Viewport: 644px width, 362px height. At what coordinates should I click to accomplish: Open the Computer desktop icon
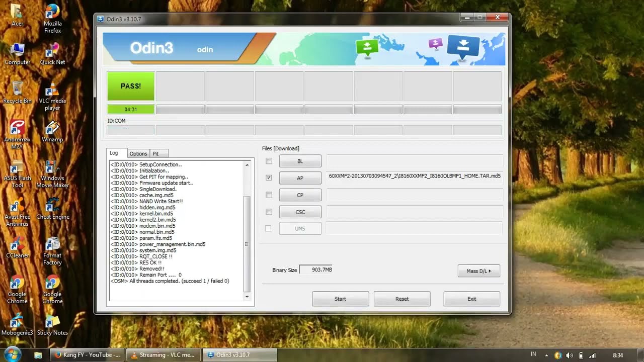click(17, 54)
